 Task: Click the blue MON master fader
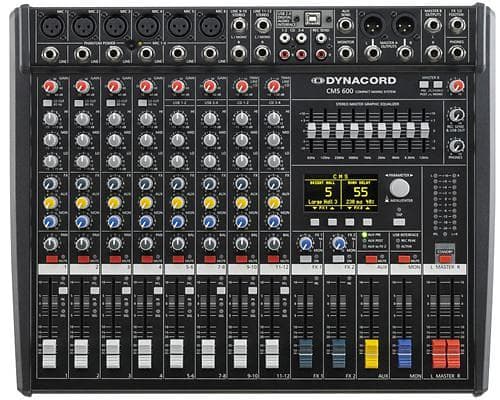[404, 354]
